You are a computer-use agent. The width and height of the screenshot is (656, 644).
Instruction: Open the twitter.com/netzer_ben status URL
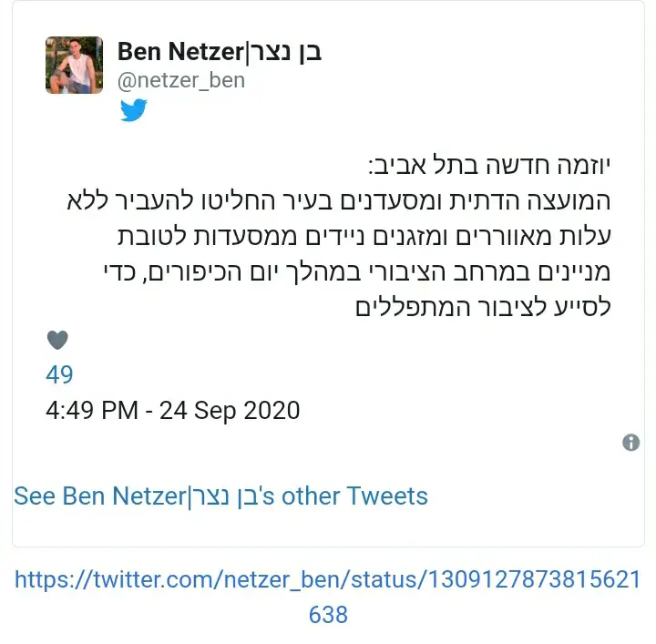[x=328, y=580]
